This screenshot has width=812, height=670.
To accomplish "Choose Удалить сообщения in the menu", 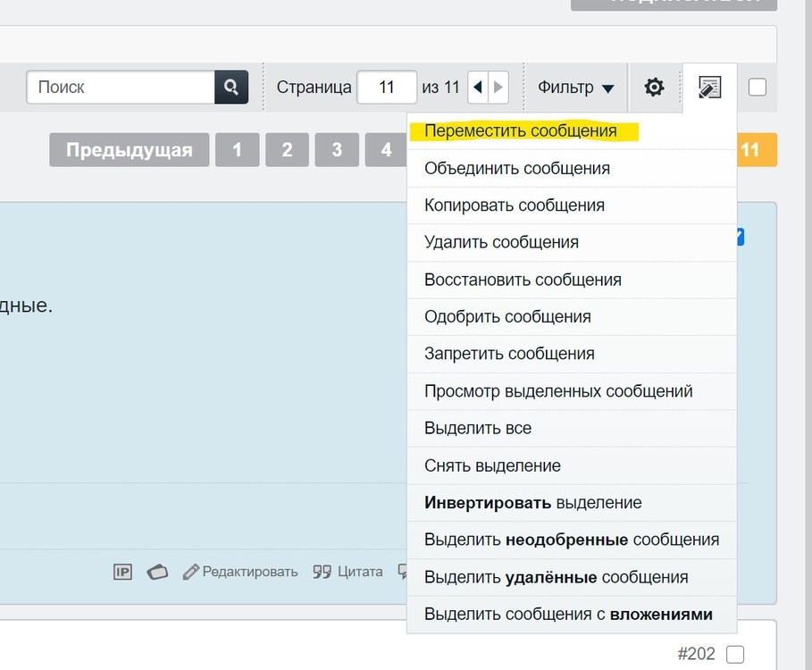I will pyautogui.click(x=501, y=242).
